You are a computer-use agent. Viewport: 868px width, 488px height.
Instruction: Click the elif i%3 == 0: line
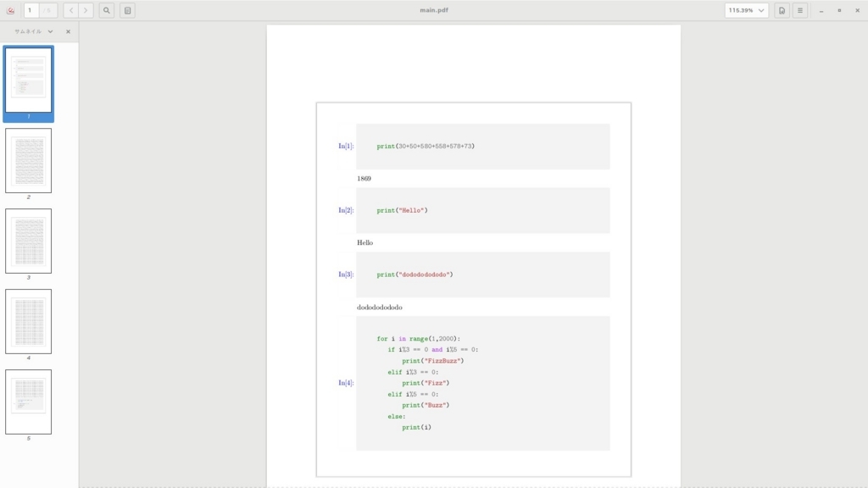(413, 372)
